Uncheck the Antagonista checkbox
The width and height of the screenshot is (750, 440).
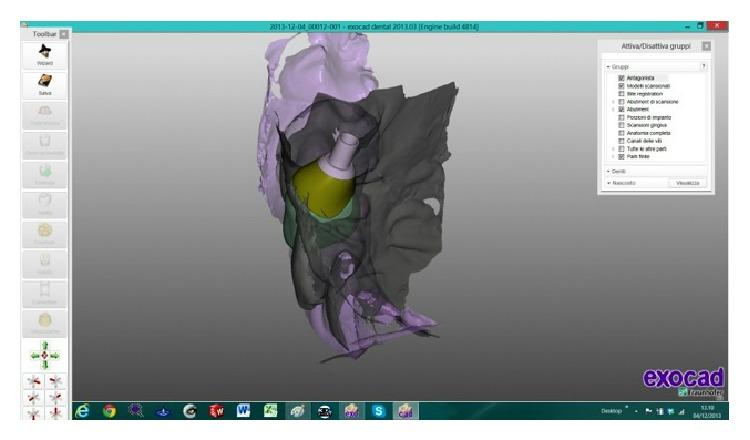pos(621,78)
